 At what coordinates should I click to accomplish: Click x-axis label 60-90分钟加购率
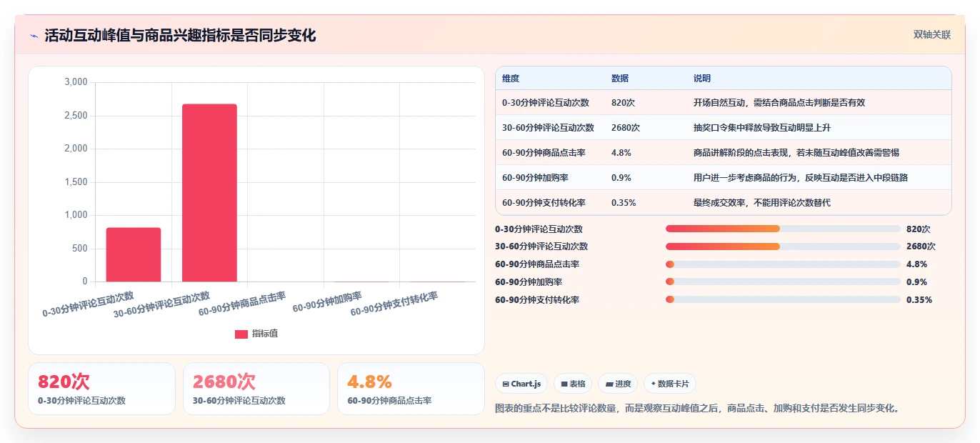tap(327, 303)
